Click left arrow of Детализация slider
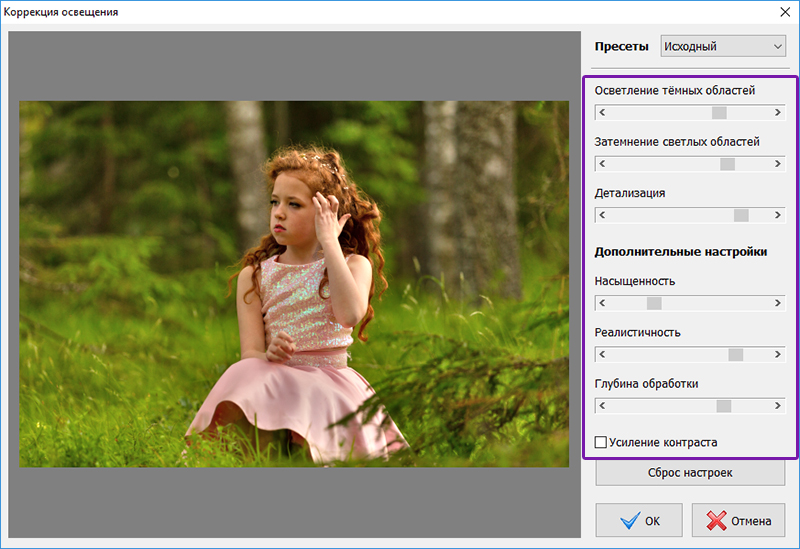 pyautogui.click(x=603, y=215)
